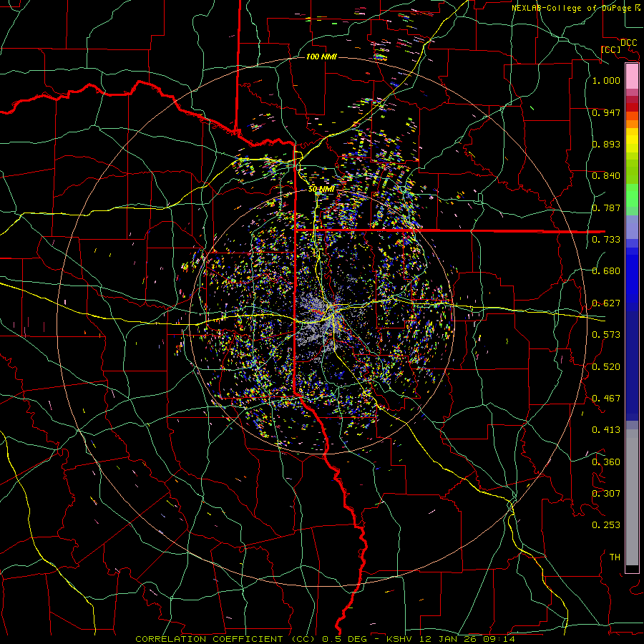Pick the pink segment of the color bar

[632, 77]
